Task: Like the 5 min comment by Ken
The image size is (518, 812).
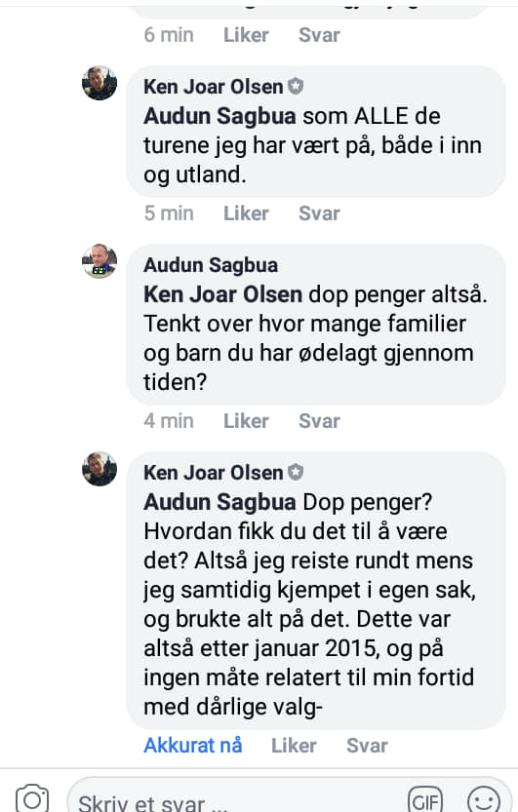Action: 246,213
